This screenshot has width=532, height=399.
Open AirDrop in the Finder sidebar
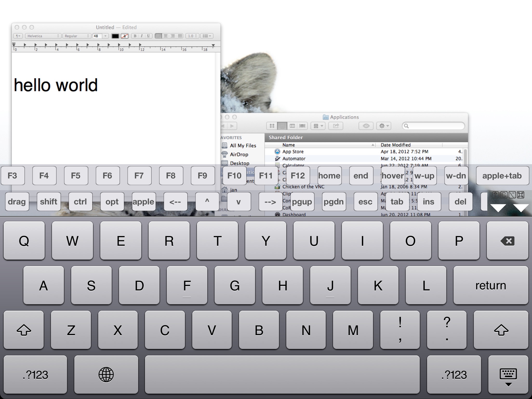point(239,154)
